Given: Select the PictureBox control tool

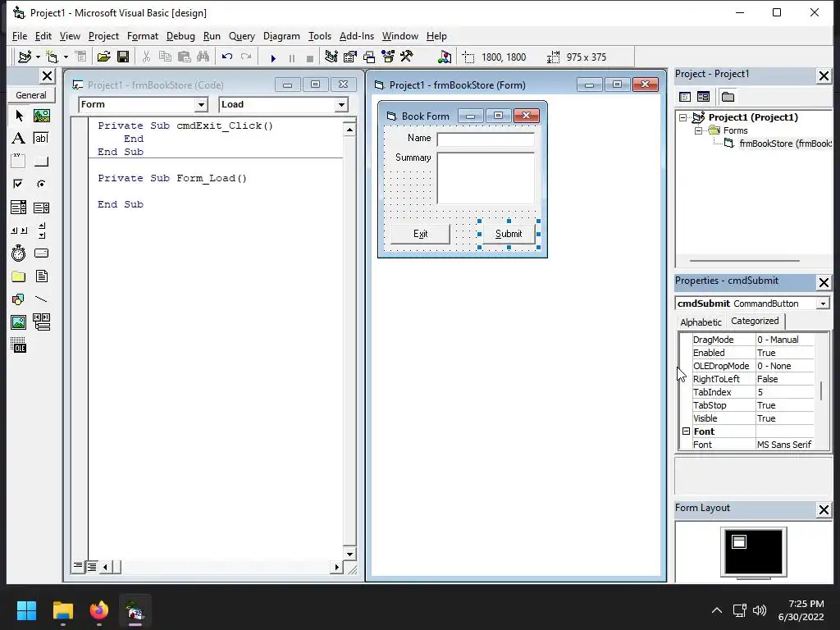Looking at the screenshot, I should click(x=41, y=115).
